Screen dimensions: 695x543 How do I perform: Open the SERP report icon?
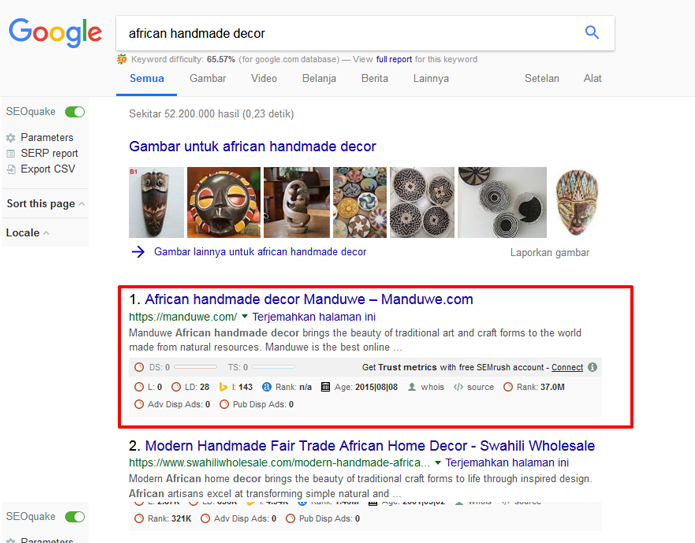click(x=11, y=154)
